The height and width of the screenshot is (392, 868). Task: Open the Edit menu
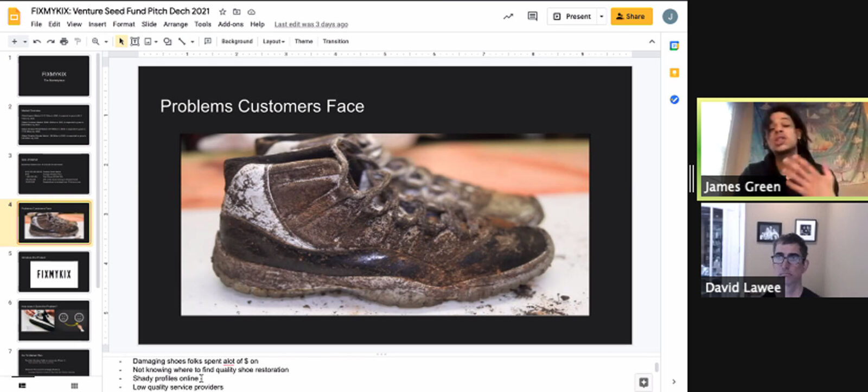[x=54, y=24]
